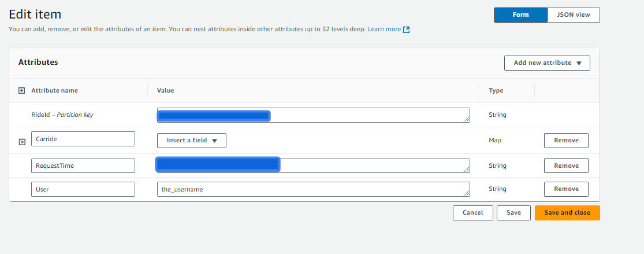644x254 pixels.
Task: Edit the User attribute name field
Action: (x=83, y=189)
